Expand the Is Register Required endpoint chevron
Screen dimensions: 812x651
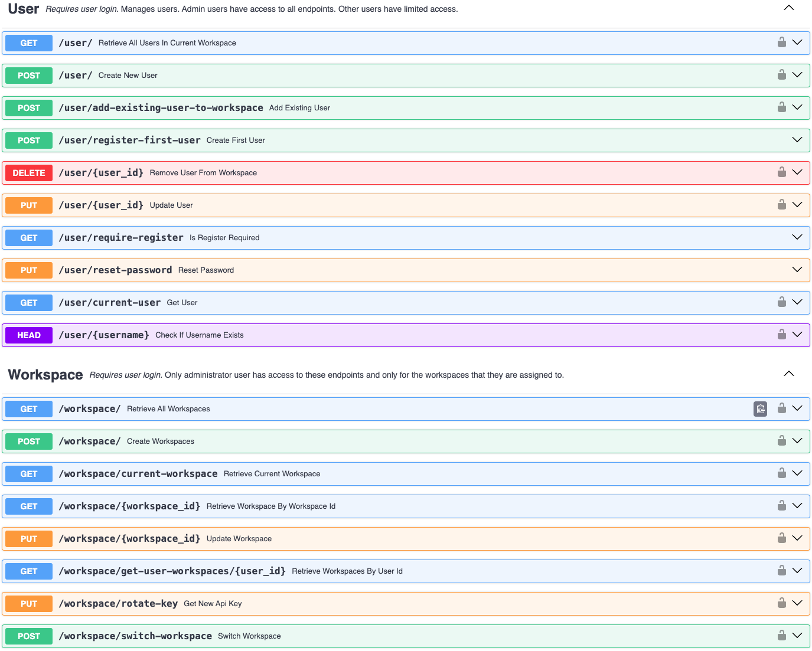[797, 237]
